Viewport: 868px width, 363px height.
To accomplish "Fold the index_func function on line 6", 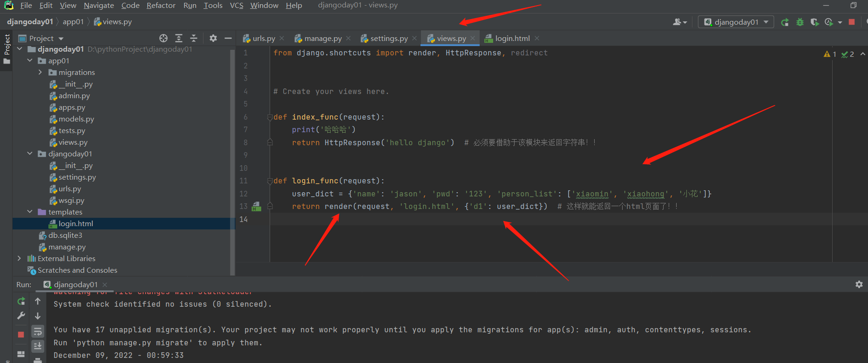I will coord(270,117).
